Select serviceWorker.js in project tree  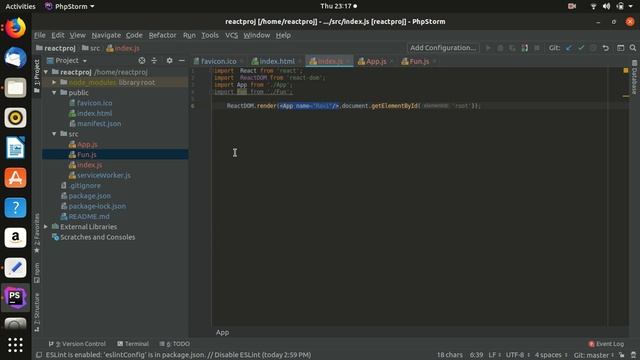104,175
